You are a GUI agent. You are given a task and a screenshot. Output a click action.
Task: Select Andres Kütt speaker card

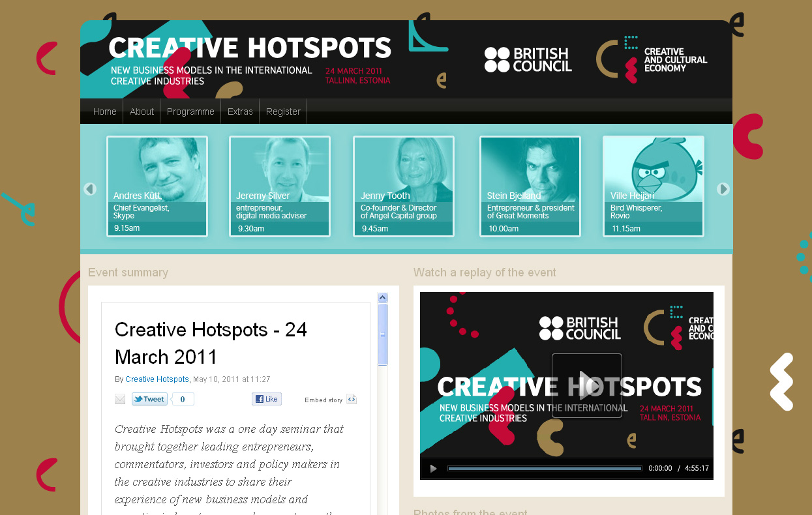tap(157, 186)
